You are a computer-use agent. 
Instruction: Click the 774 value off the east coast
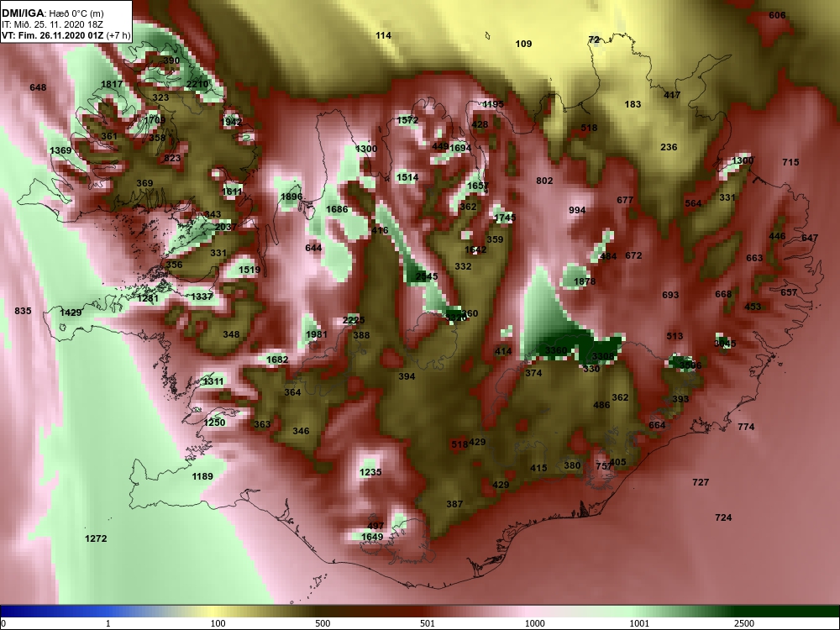746,427
